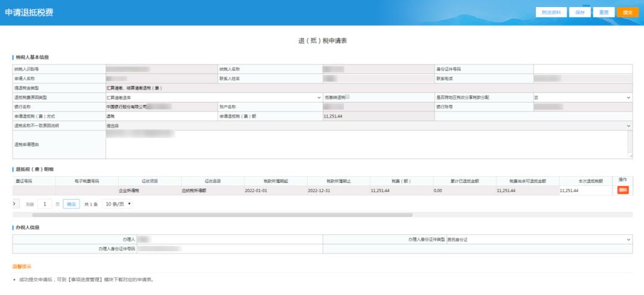Tick the 抵缴转退税 checkbox
644x295 pixels.
tap(348, 97)
